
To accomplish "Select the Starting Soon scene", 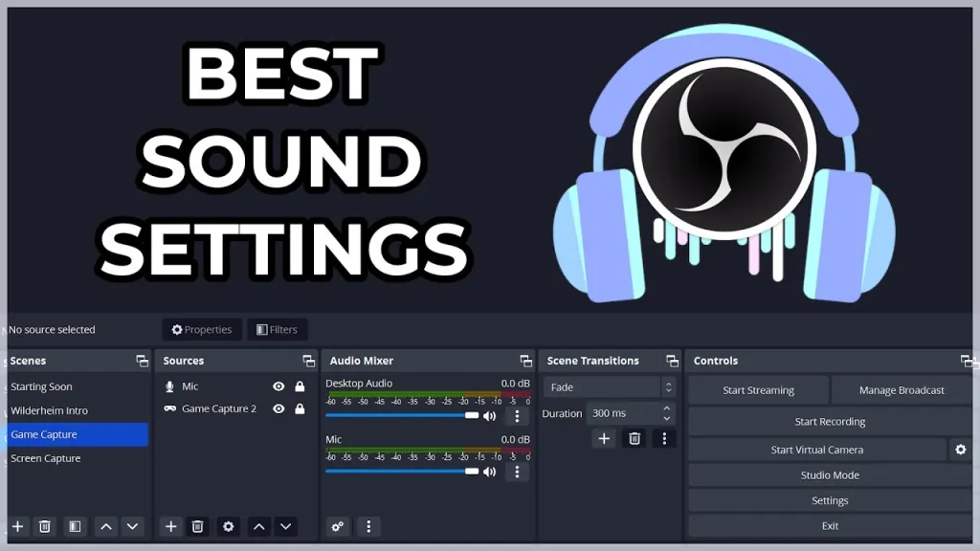I will click(x=78, y=386).
